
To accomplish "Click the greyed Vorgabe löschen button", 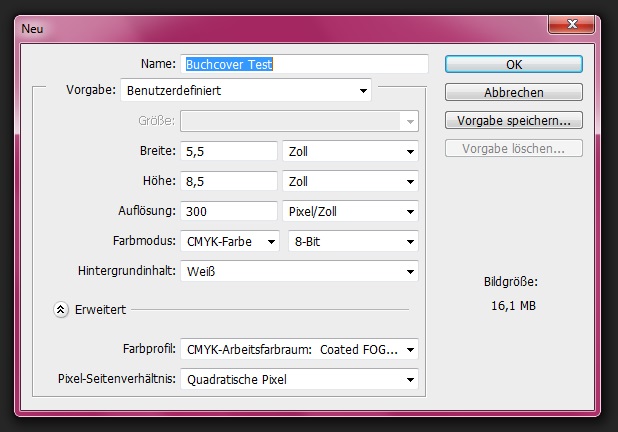I will 514,148.
